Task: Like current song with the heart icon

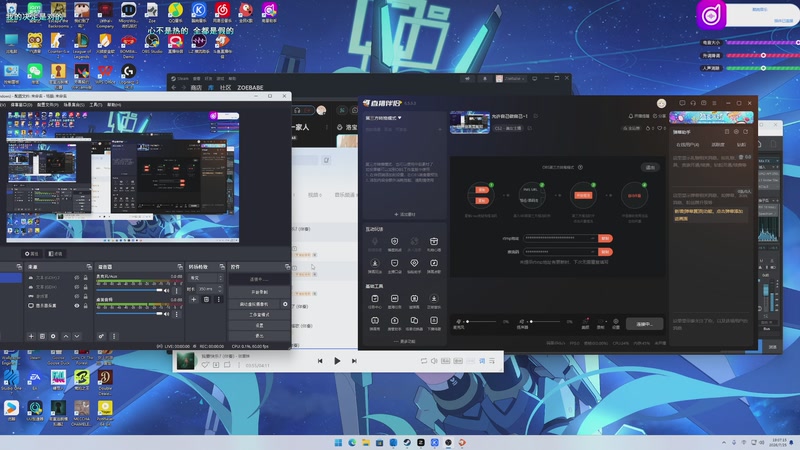Action: 205,365
